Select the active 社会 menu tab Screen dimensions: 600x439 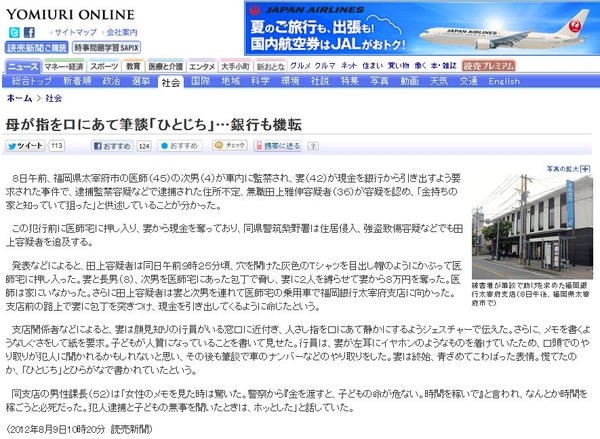point(171,82)
